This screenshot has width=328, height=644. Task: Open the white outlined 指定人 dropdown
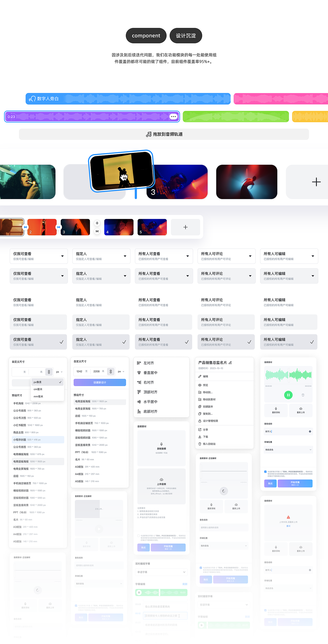101,256
